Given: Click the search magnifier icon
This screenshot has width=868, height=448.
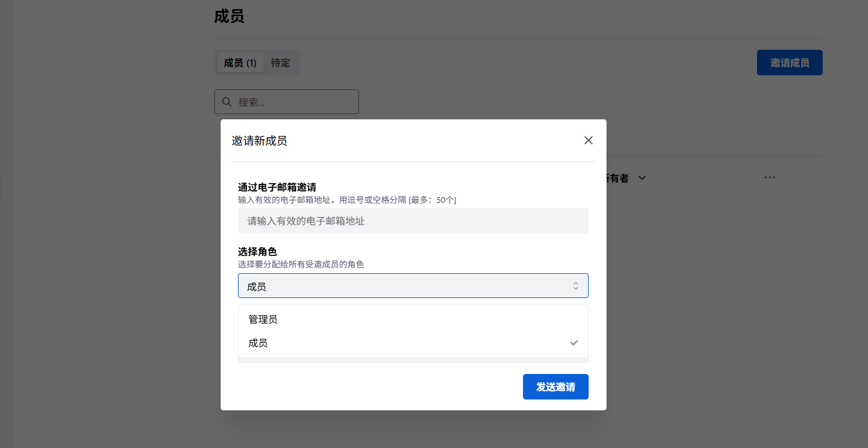Looking at the screenshot, I should pyautogui.click(x=226, y=102).
